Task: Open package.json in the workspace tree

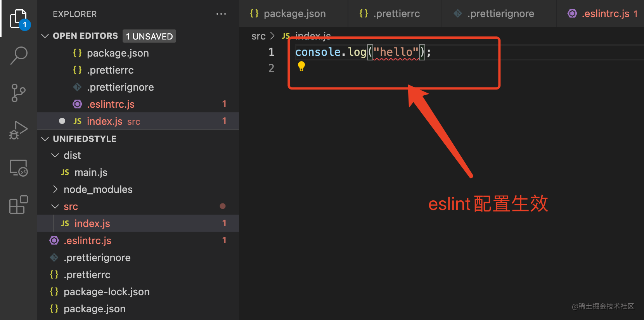Action: tap(138, 309)
